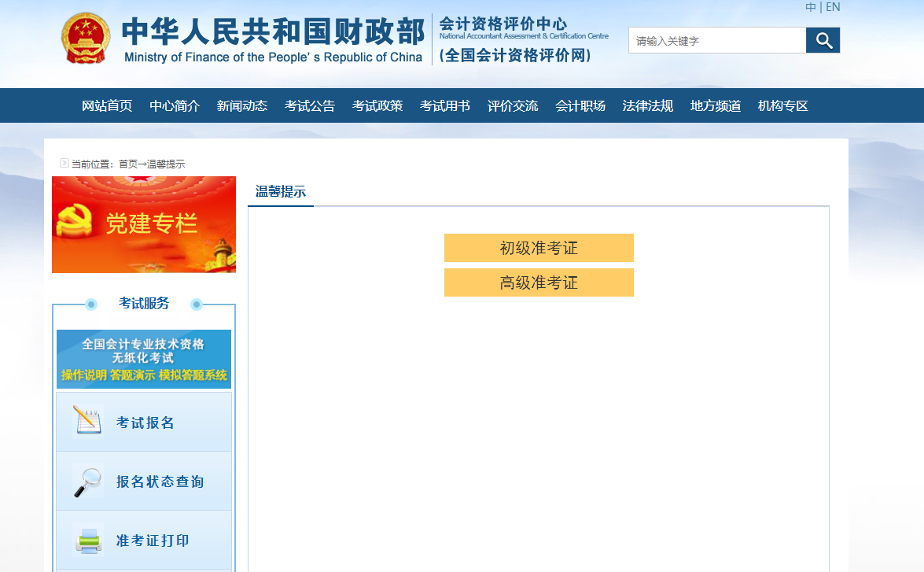
Task: Open the 党建专栏 banner
Action: 144,224
